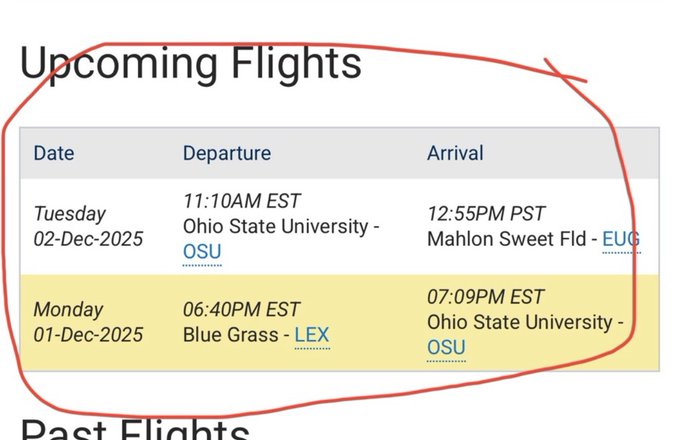
Task: Select the 06:40PM EST departure time
Action: pyautogui.click(x=242, y=310)
